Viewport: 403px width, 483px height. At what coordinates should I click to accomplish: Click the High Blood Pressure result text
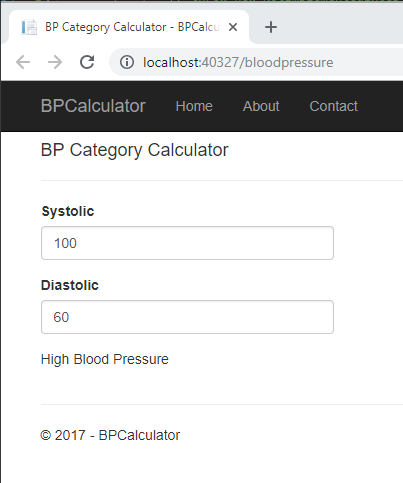(105, 359)
